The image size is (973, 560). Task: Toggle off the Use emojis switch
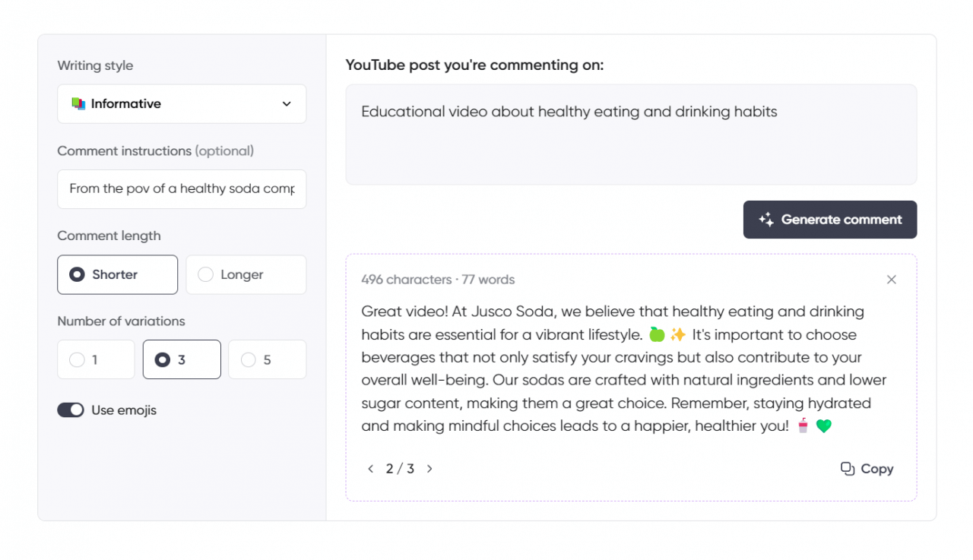pyautogui.click(x=70, y=410)
